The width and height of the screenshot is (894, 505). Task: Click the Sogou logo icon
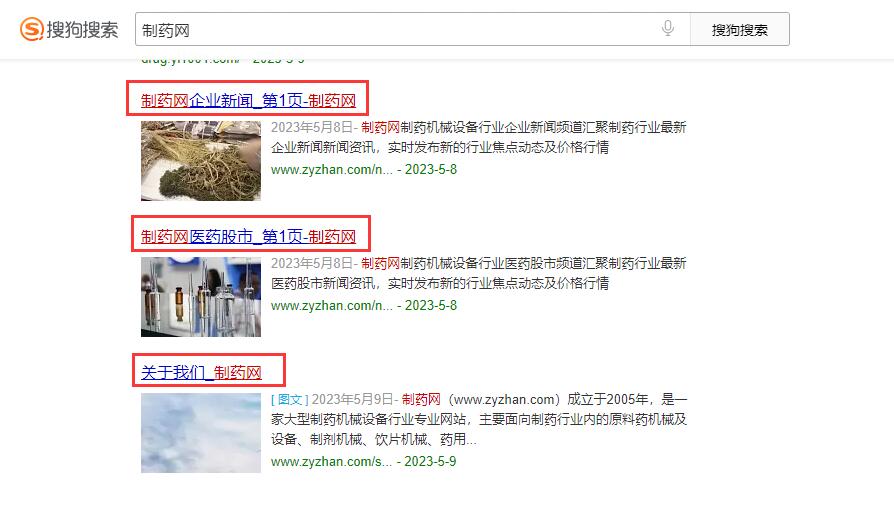[x=31, y=29]
